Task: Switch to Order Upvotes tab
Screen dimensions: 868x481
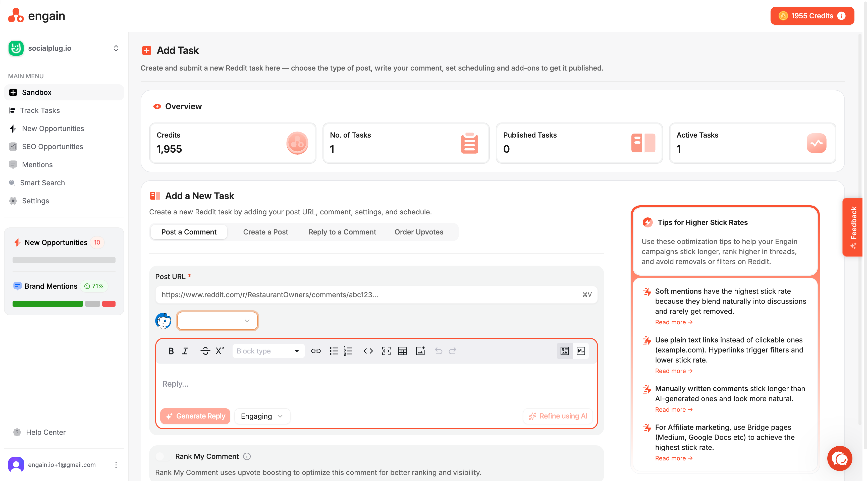Action: tap(419, 232)
